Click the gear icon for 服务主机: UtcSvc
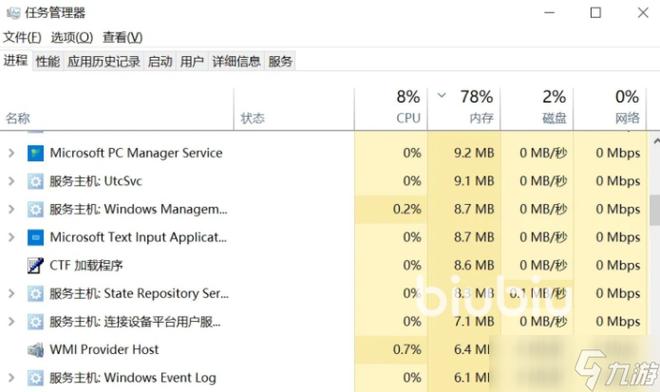Image resolution: width=660 pixels, height=392 pixels. [35, 181]
